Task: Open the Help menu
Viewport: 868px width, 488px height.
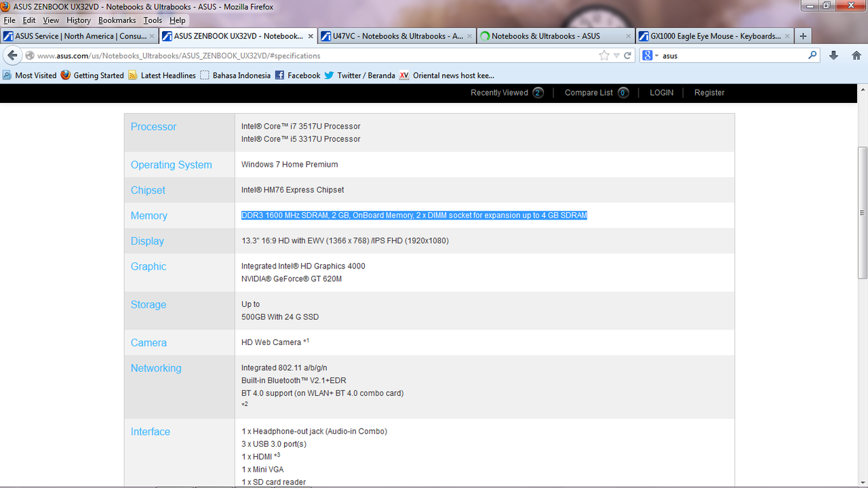Action: click(x=178, y=20)
